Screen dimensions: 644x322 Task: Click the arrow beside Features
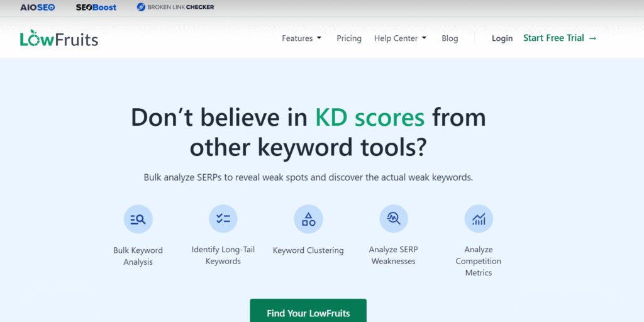click(x=319, y=38)
